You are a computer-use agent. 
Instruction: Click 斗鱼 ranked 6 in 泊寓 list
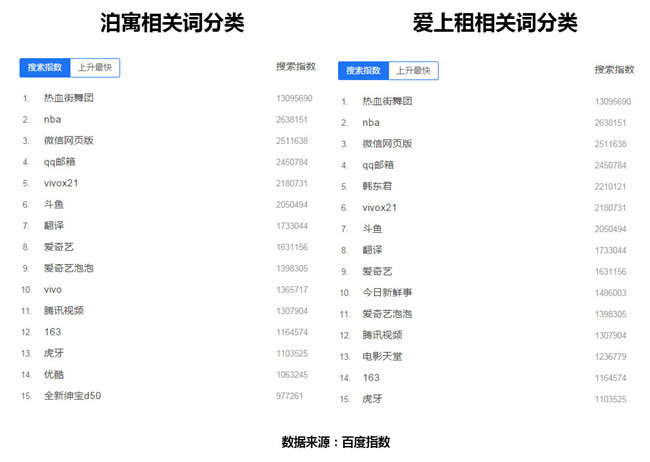[x=54, y=204]
